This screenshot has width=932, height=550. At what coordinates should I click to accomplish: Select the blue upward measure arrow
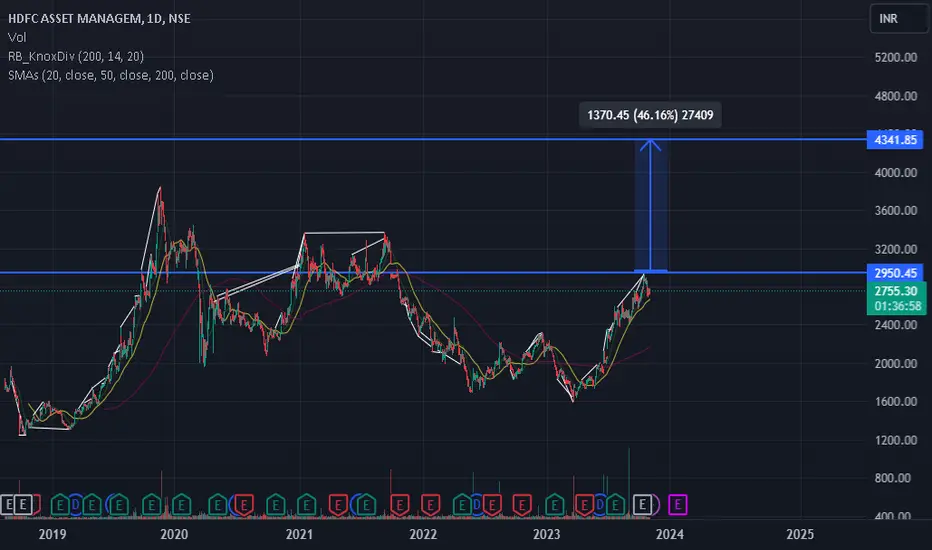click(650, 205)
